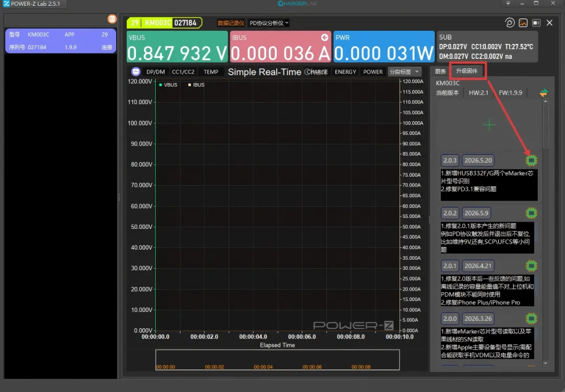The height and width of the screenshot is (392, 565).
Task: Click the 当前版本 label
Action: tap(447, 93)
